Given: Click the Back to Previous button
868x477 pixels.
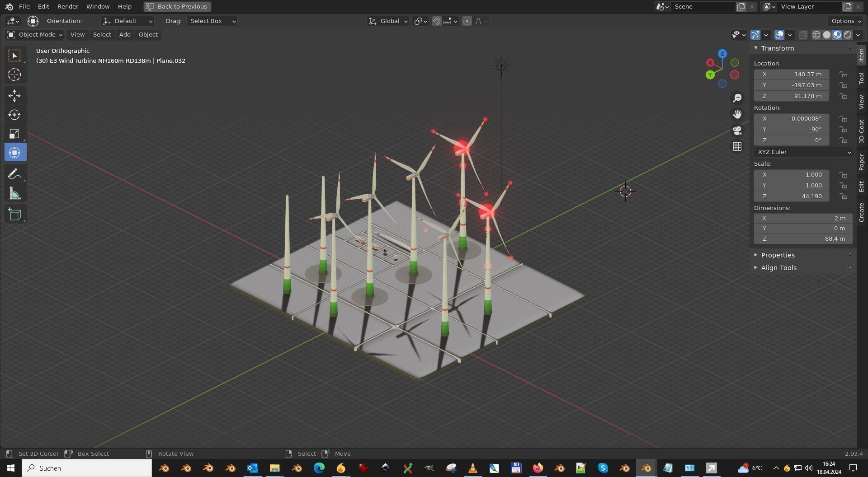Looking at the screenshot, I should pyautogui.click(x=177, y=6).
